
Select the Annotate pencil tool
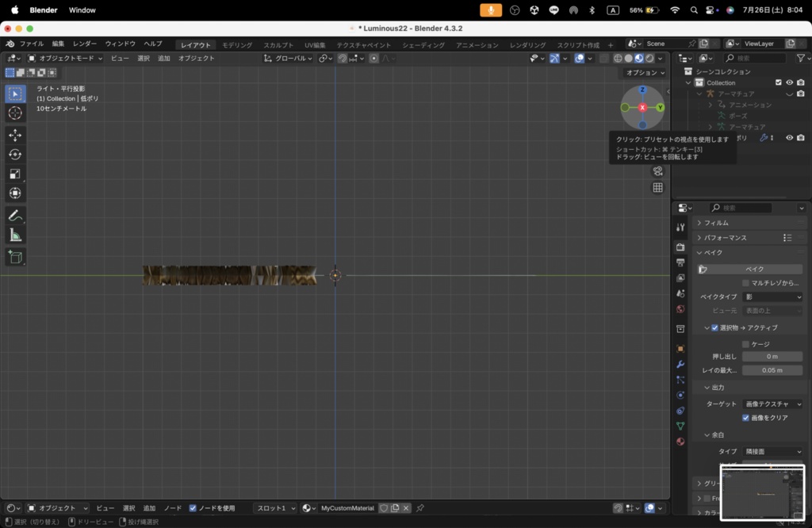pos(15,216)
